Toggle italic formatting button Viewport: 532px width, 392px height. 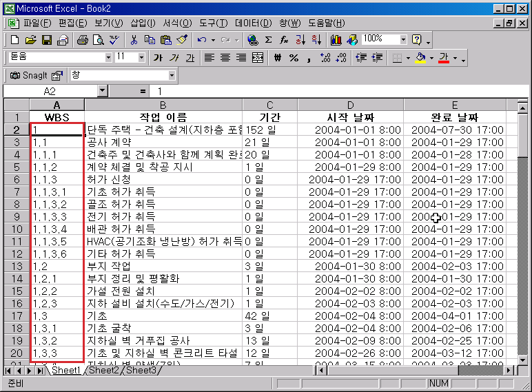pos(174,58)
